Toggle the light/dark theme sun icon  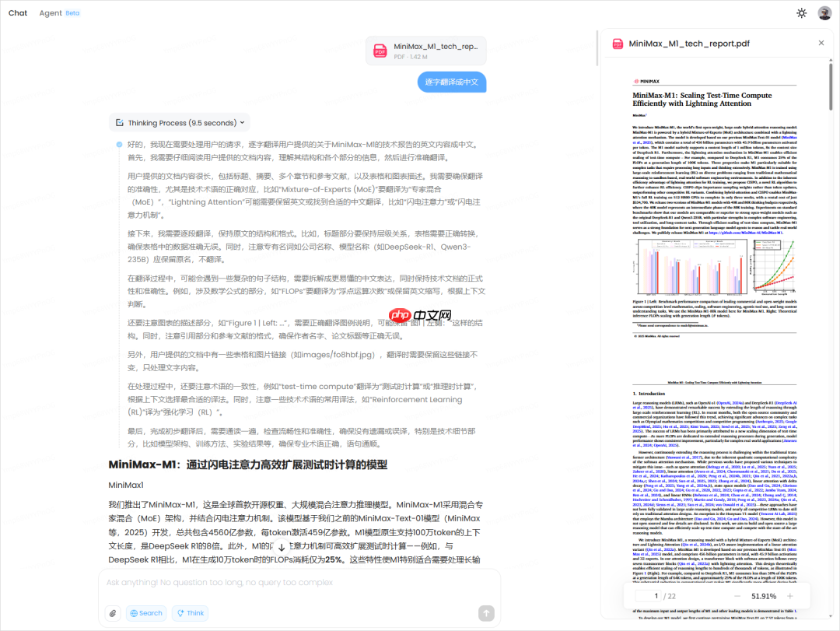tap(801, 13)
